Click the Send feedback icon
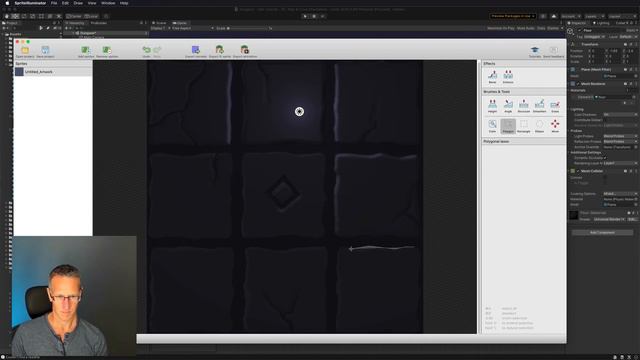 553,51
